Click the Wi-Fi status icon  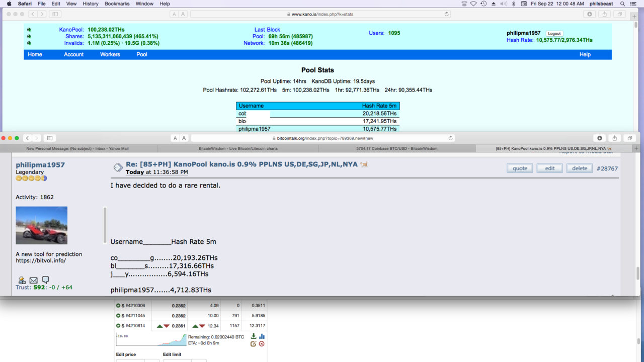(473, 4)
